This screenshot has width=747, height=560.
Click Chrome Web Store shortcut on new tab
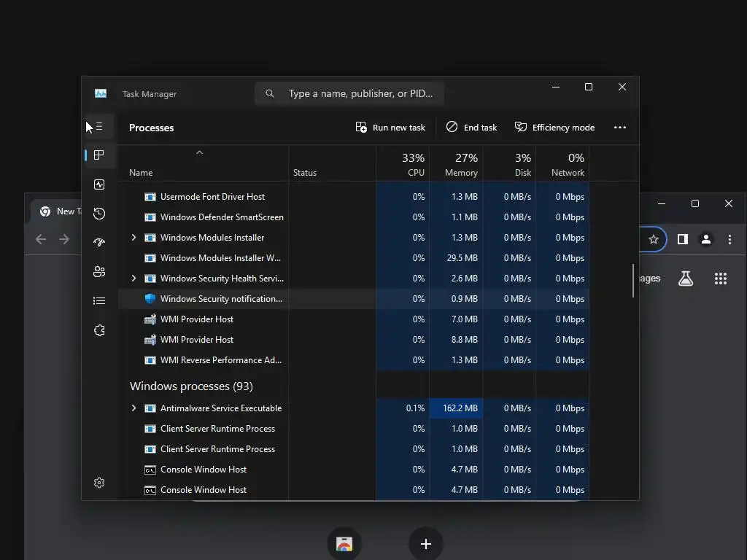344,544
